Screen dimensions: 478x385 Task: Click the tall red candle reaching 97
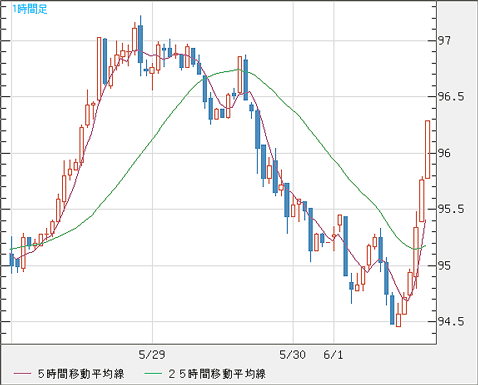tap(99, 69)
